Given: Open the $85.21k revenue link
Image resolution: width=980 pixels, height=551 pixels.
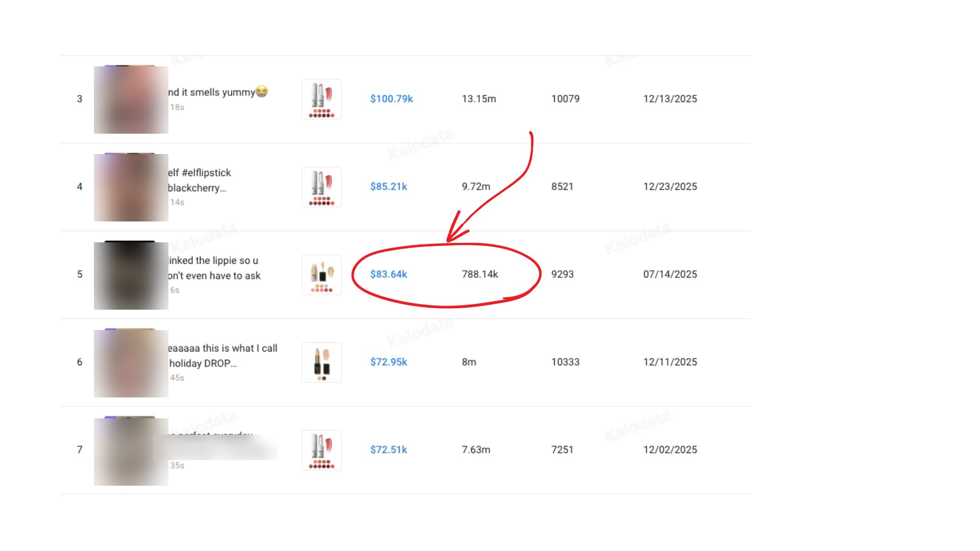Looking at the screenshot, I should click(x=388, y=186).
